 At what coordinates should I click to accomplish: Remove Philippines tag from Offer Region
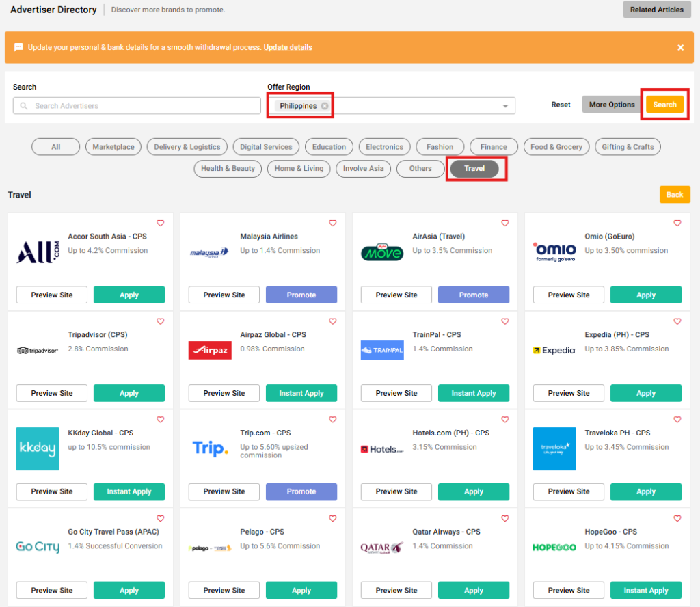[324, 106]
